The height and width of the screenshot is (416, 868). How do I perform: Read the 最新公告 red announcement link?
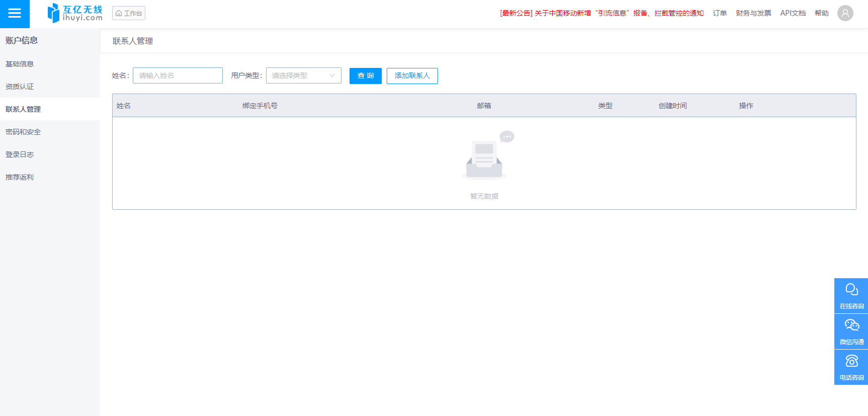601,13
